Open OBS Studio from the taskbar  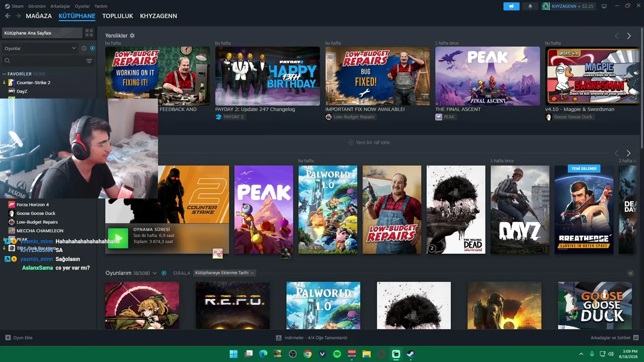pyautogui.click(x=293, y=354)
